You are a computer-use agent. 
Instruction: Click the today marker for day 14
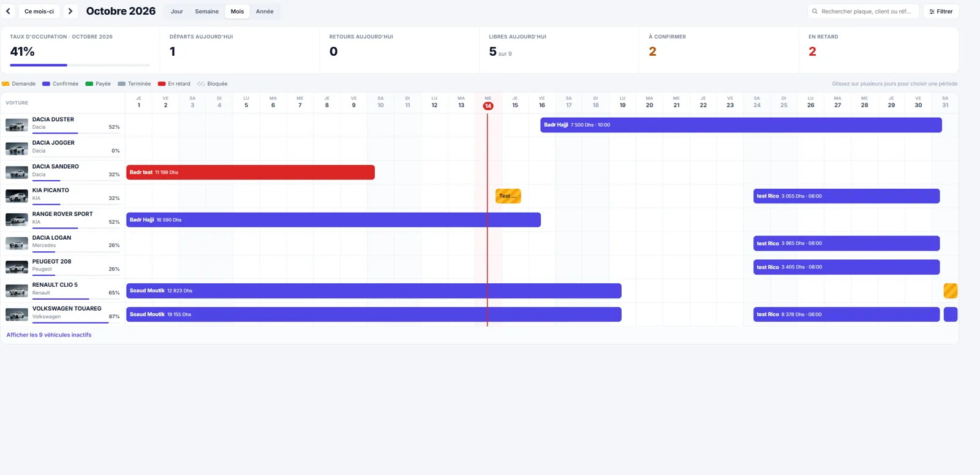[x=488, y=106]
